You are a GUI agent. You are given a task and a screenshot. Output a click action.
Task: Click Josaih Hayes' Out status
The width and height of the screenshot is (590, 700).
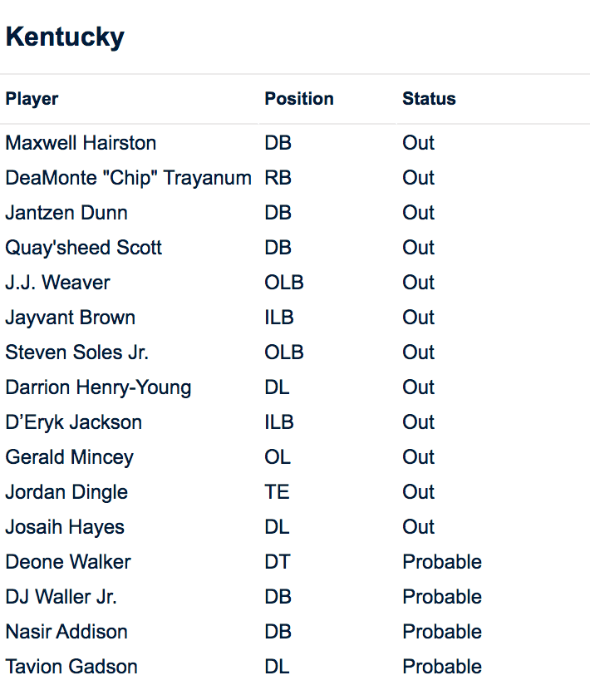418,527
